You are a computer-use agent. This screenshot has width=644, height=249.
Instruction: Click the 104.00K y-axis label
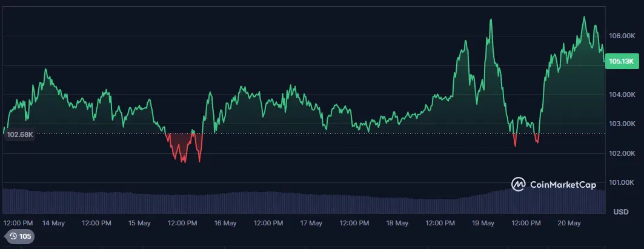coord(622,95)
